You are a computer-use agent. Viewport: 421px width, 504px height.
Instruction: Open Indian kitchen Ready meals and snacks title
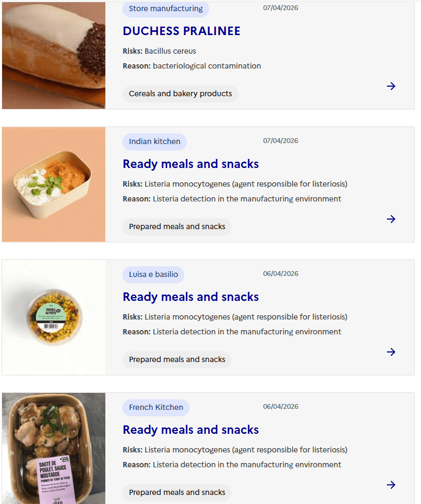pyautogui.click(x=191, y=164)
